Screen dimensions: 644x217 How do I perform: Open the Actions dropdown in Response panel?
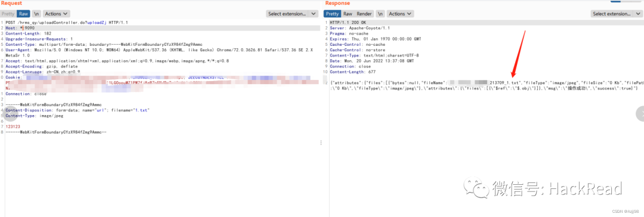[400, 14]
